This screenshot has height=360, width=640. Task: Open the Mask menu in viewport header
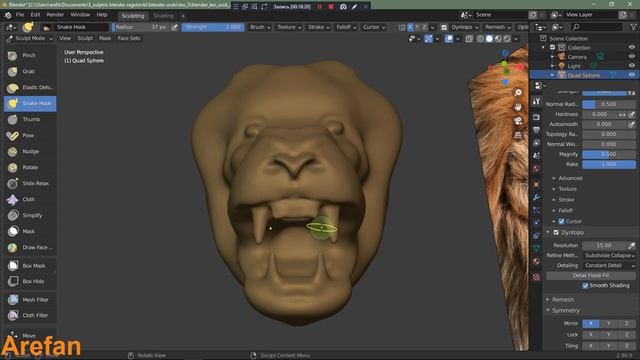[x=105, y=38]
